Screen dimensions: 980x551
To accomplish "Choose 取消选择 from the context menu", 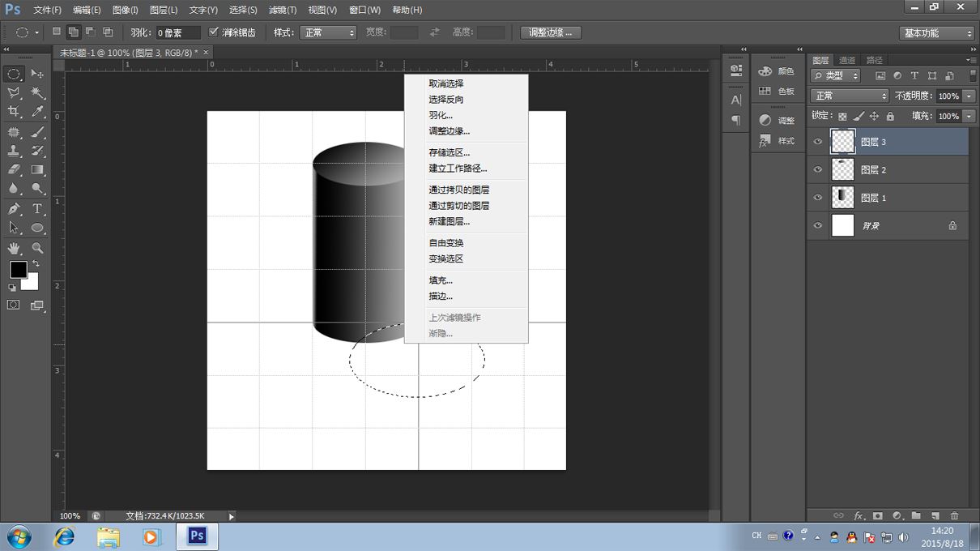I will click(x=446, y=83).
